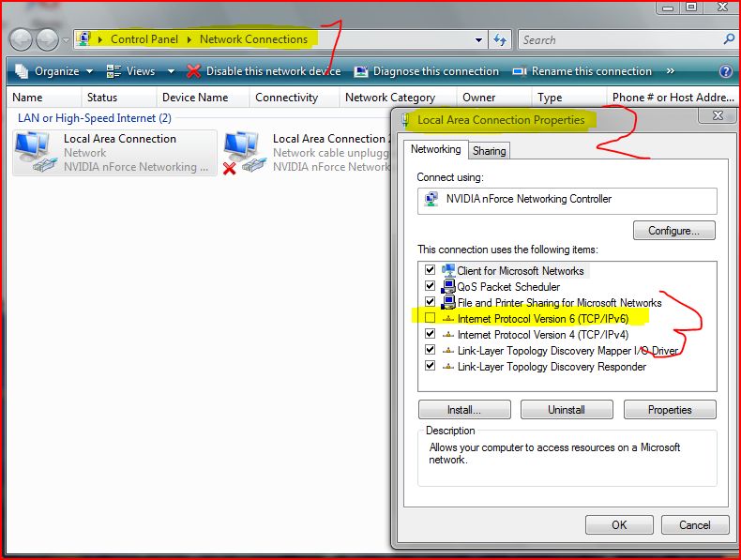
Task: Switch to the Networking tab
Action: point(435,149)
